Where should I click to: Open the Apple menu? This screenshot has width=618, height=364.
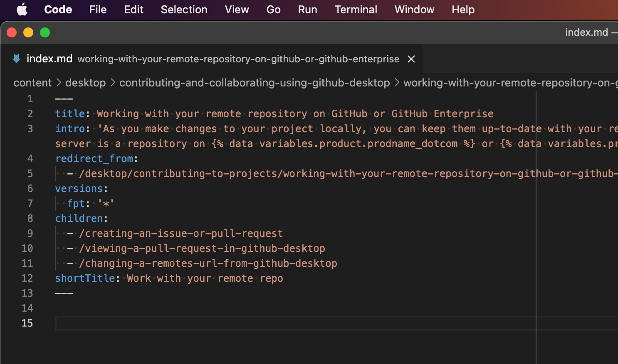[22, 9]
